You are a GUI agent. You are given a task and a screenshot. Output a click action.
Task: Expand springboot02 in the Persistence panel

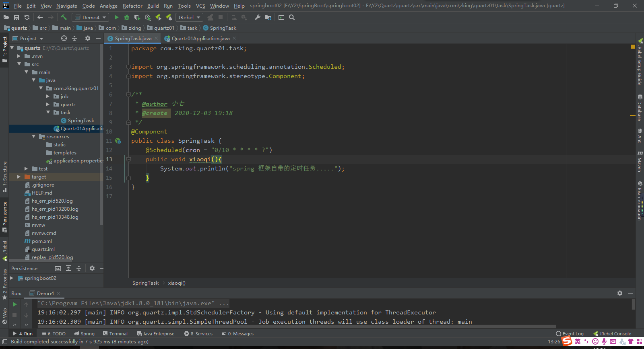pyautogui.click(x=12, y=278)
